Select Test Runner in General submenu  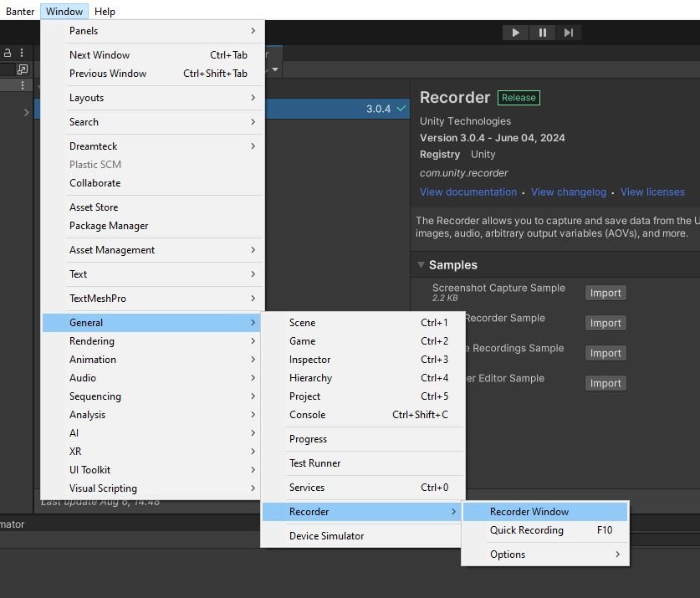[x=363, y=463]
